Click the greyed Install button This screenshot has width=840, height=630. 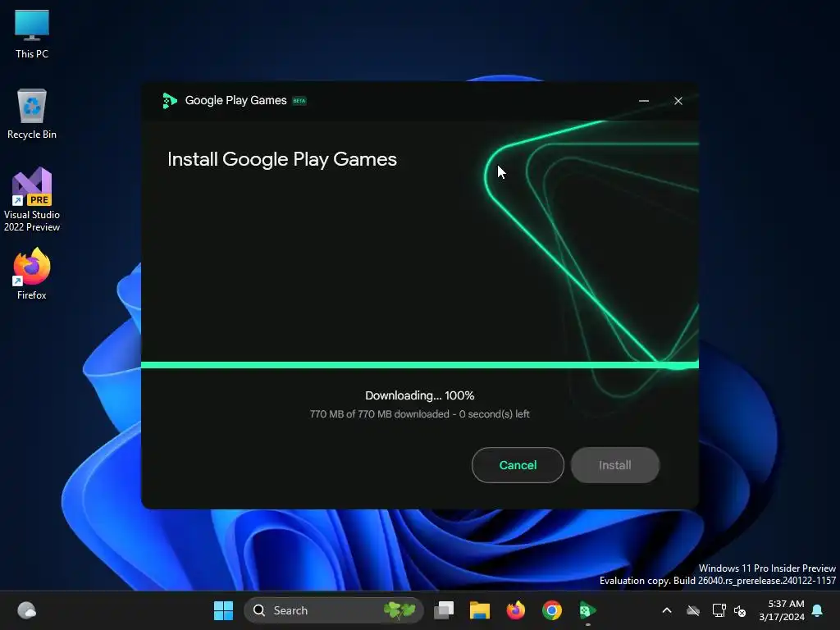point(615,465)
